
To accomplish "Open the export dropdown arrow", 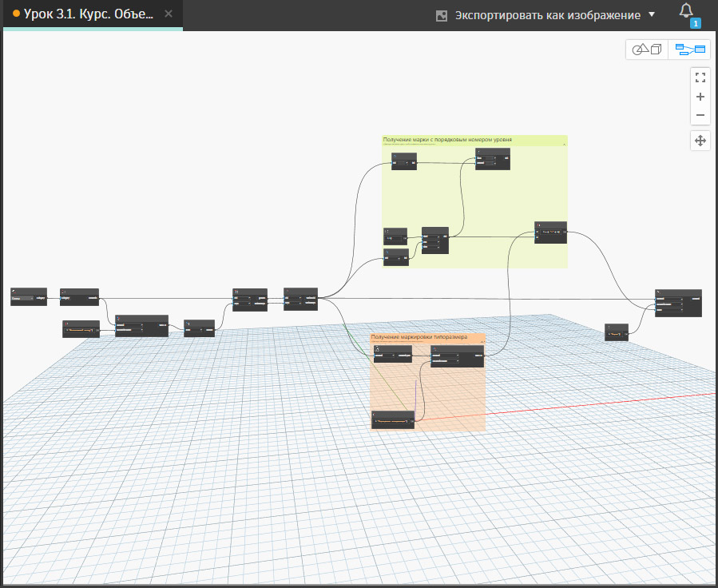I will [x=652, y=15].
